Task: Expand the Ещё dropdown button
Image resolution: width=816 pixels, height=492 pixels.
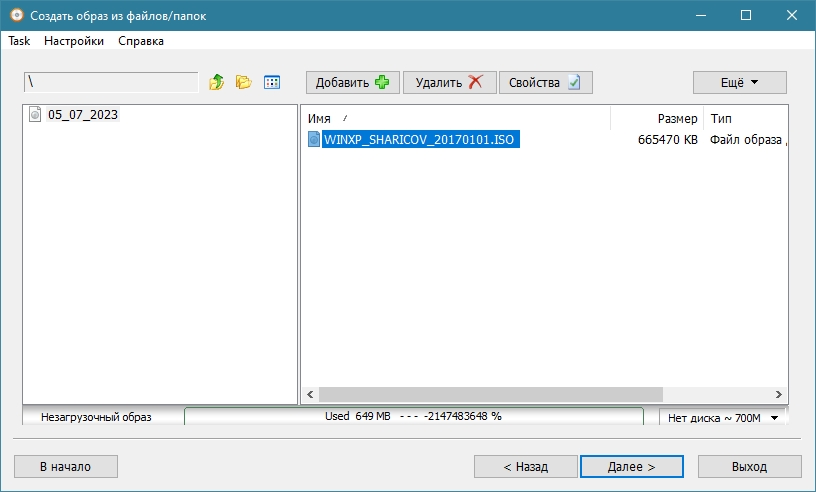Action: [x=739, y=82]
